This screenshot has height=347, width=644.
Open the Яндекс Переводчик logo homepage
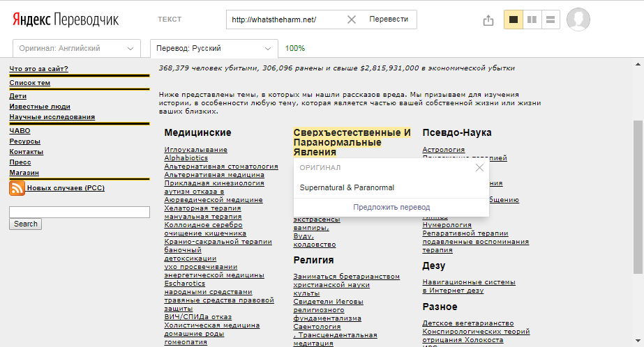pos(66,20)
